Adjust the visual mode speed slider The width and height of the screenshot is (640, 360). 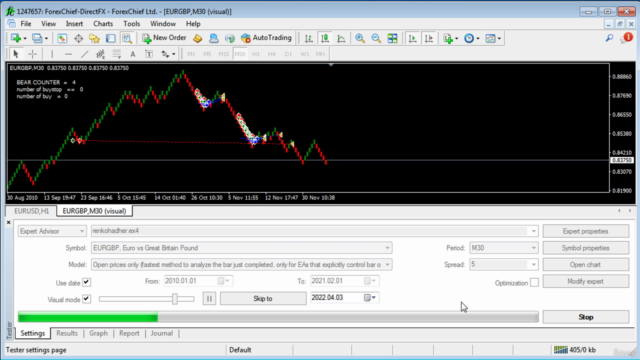175,299
